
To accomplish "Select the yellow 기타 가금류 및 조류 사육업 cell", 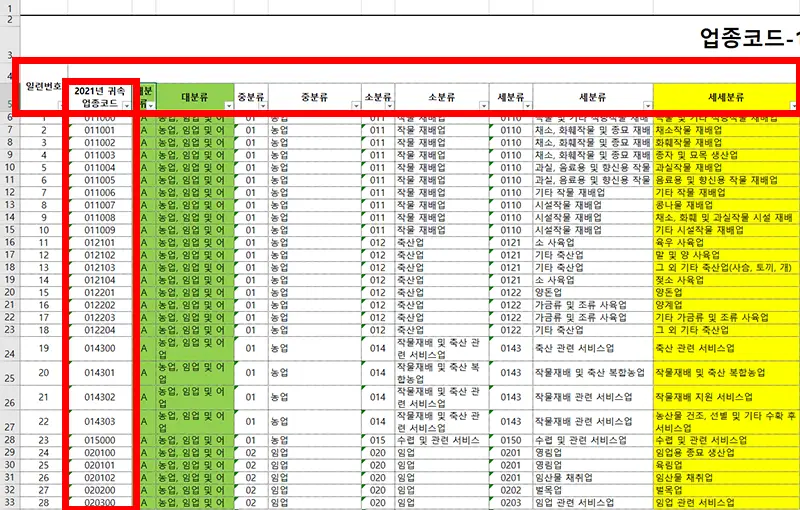I will (x=726, y=318).
